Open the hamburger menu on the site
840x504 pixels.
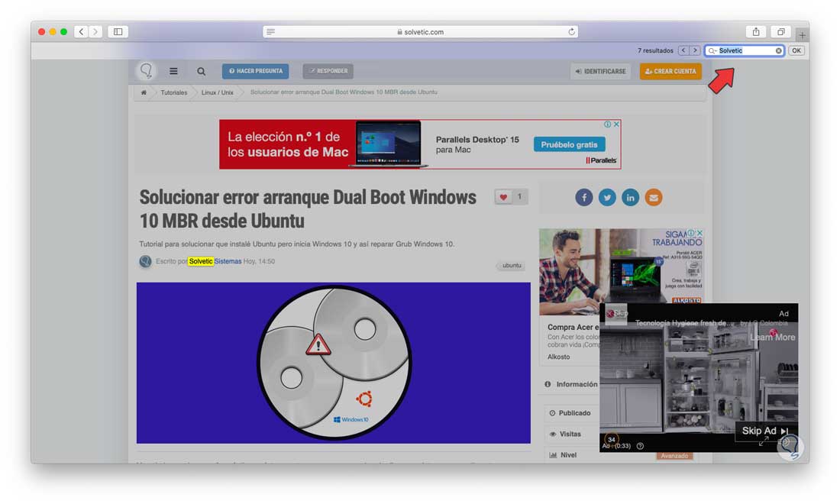tap(173, 71)
